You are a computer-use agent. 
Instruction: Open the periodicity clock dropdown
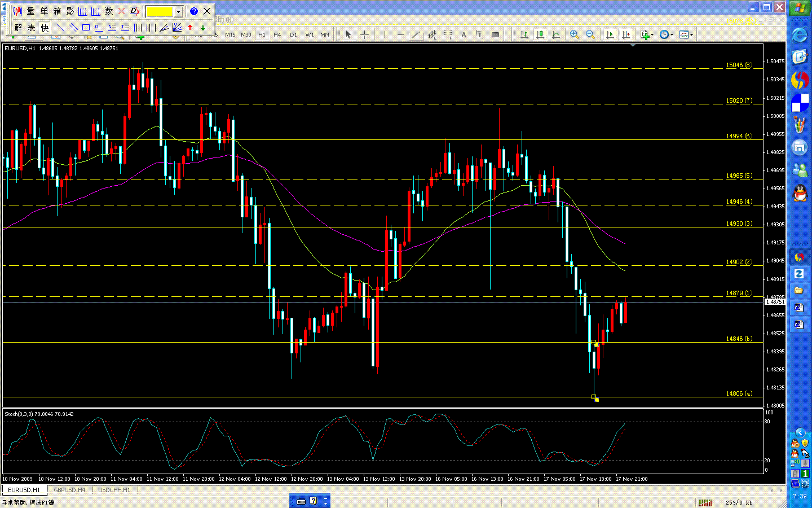pos(667,34)
